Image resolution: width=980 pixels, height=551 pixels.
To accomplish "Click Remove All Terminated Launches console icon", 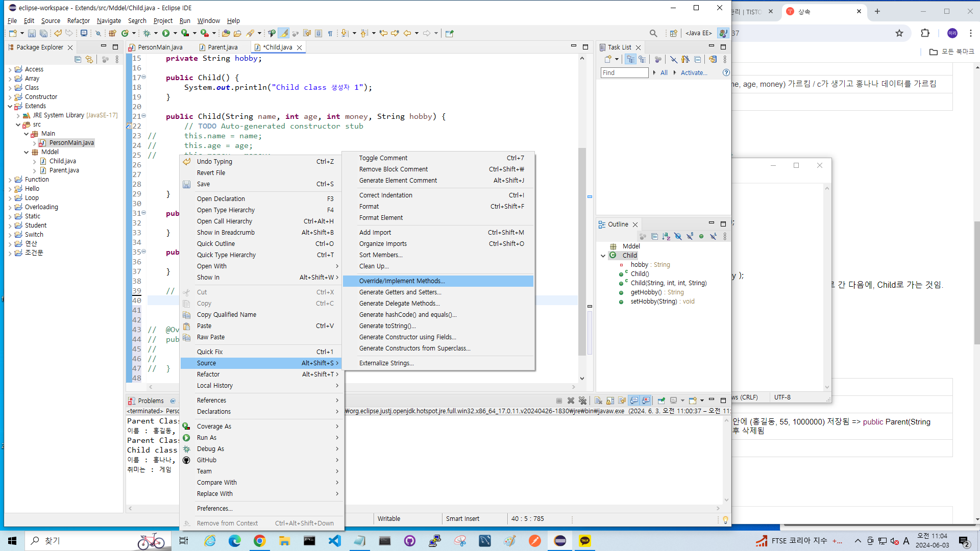I will [x=582, y=400].
